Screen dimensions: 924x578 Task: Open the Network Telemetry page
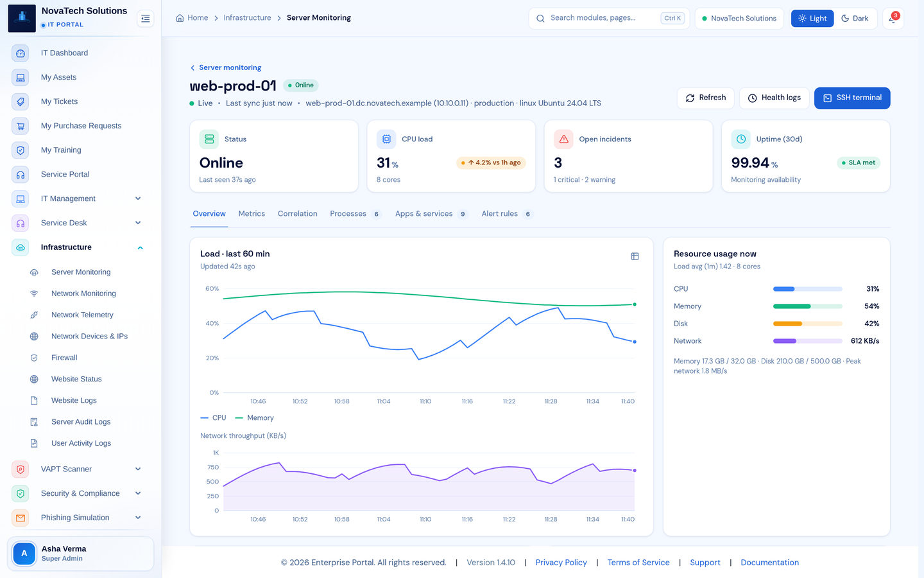(82, 315)
